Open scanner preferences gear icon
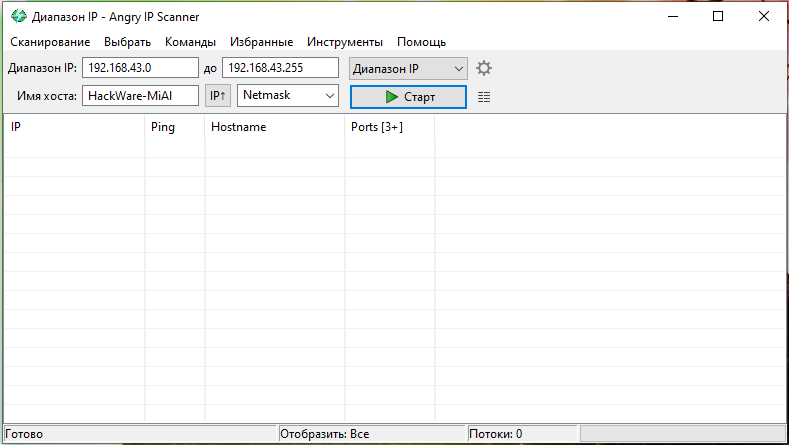789x445 pixels. tap(484, 68)
